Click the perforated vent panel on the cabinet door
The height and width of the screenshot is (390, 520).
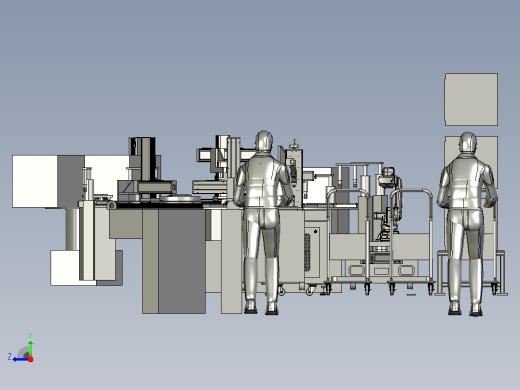click(307, 252)
